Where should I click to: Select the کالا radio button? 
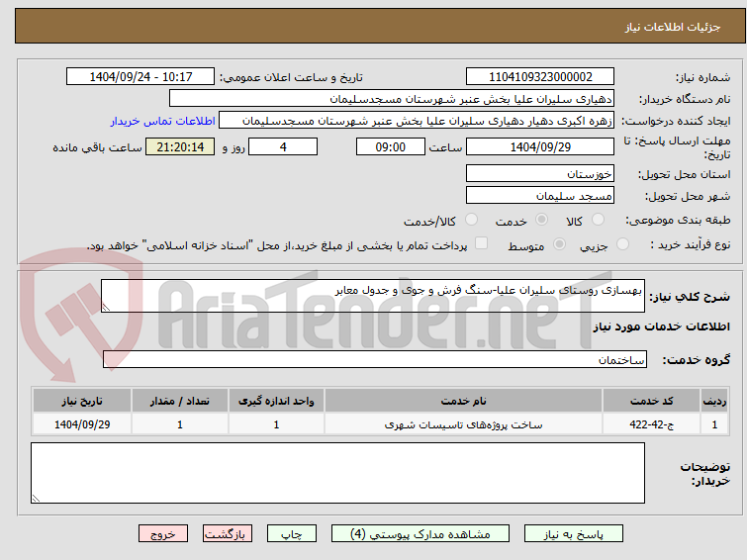[598, 220]
